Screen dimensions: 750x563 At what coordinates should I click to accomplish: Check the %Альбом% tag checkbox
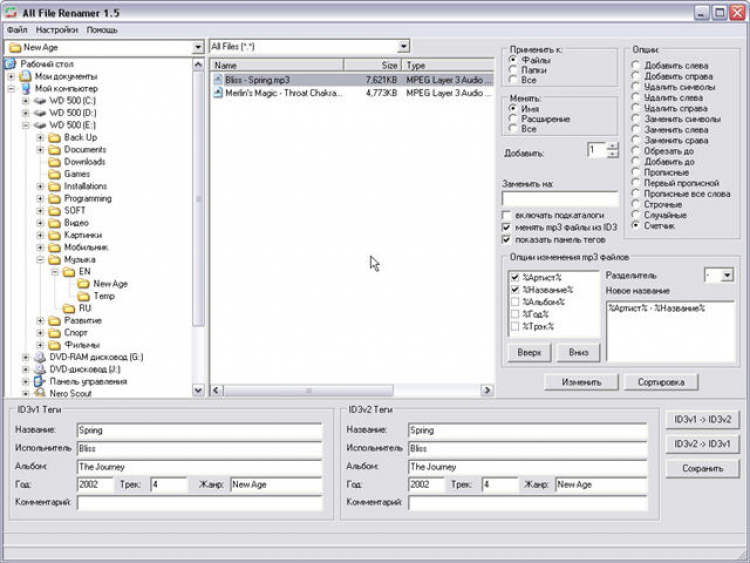click(x=515, y=302)
